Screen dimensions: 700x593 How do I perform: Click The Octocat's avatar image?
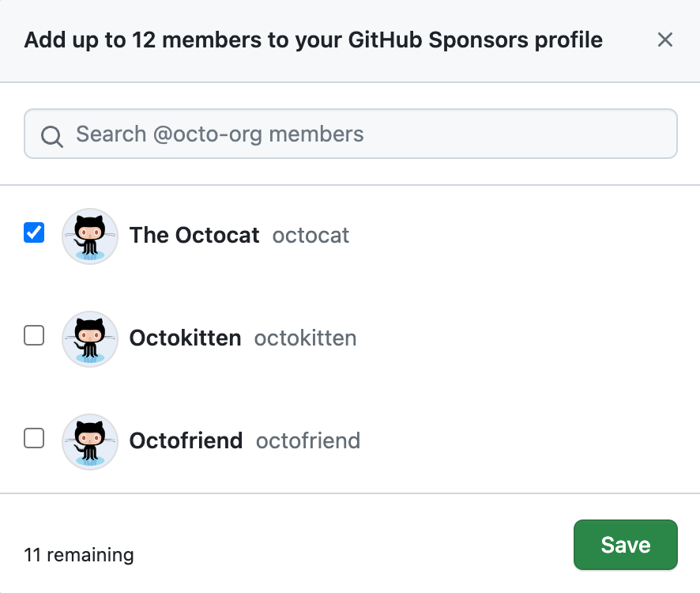pos(89,236)
